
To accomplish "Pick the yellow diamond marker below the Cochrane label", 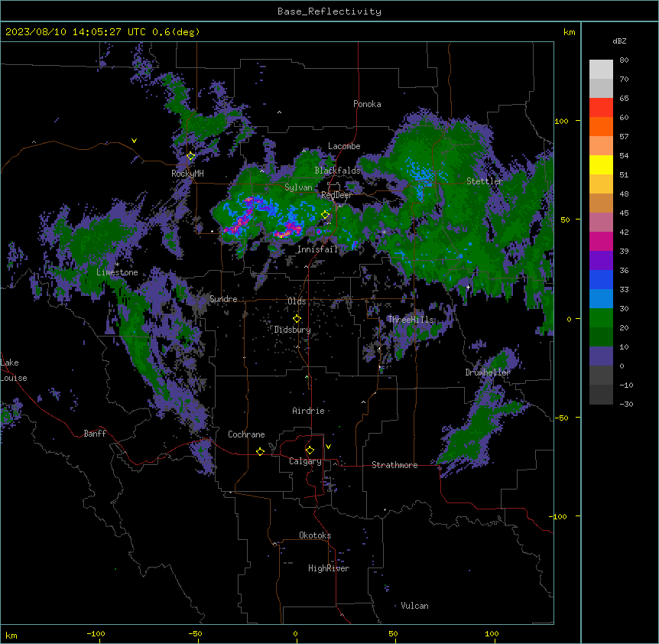I will coord(260,451).
